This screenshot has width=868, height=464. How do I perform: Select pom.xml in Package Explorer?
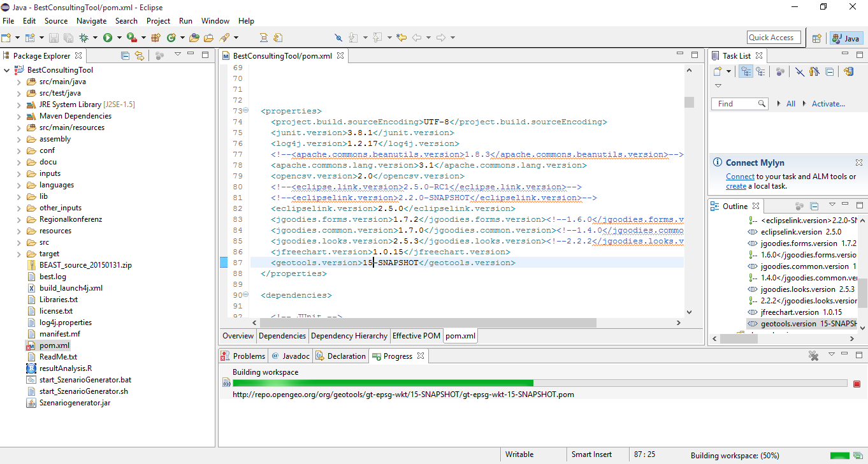[x=54, y=345]
